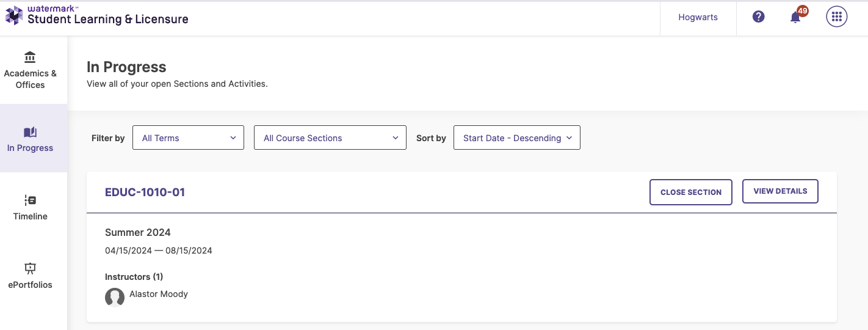Screen dimensions: 868x330
Task: Click the name Alastor Moody
Action: tap(159, 294)
